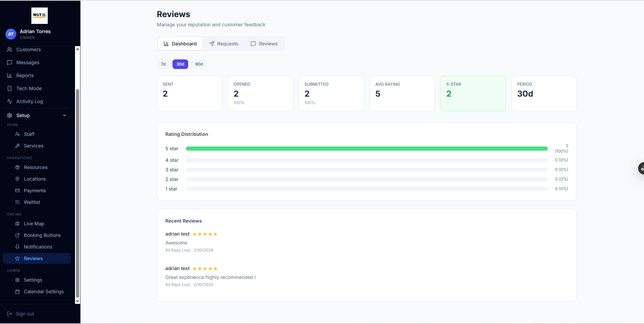Viewport: 644px width, 324px height.
Task: Click the Activity Log pulse icon
Action: 10,101
